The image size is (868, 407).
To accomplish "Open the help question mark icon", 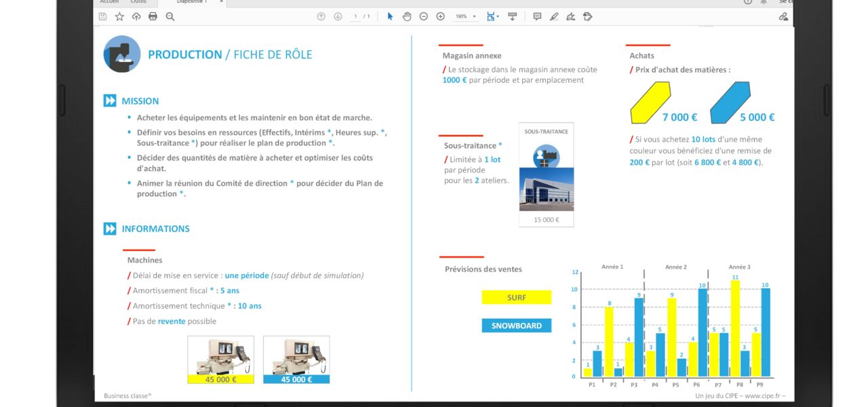I will (x=748, y=2).
